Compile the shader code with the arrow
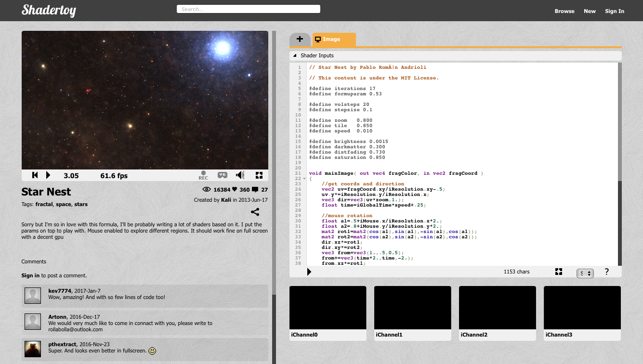Image resolution: width=643 pixels, height=364 pixels. tap(309, 272)
